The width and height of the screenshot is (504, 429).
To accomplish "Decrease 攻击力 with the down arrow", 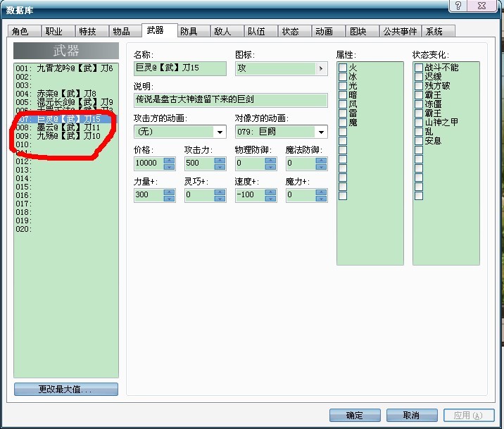I will pyautogui.click(x=220, y=166).
